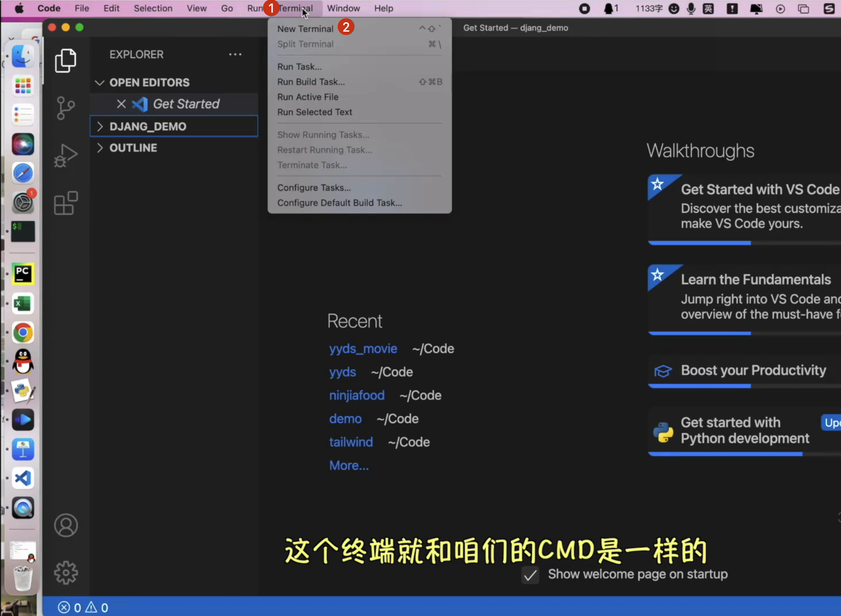841x616 pixels.
Task: Open the Apple menu
Action: (19, 8)
